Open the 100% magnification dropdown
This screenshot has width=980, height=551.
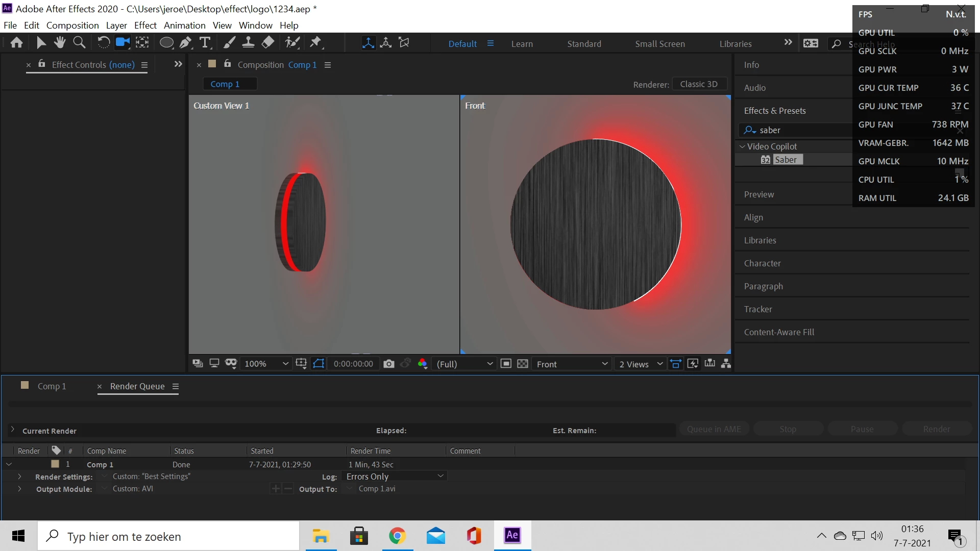pyautogui.click(x=266, y=364)
